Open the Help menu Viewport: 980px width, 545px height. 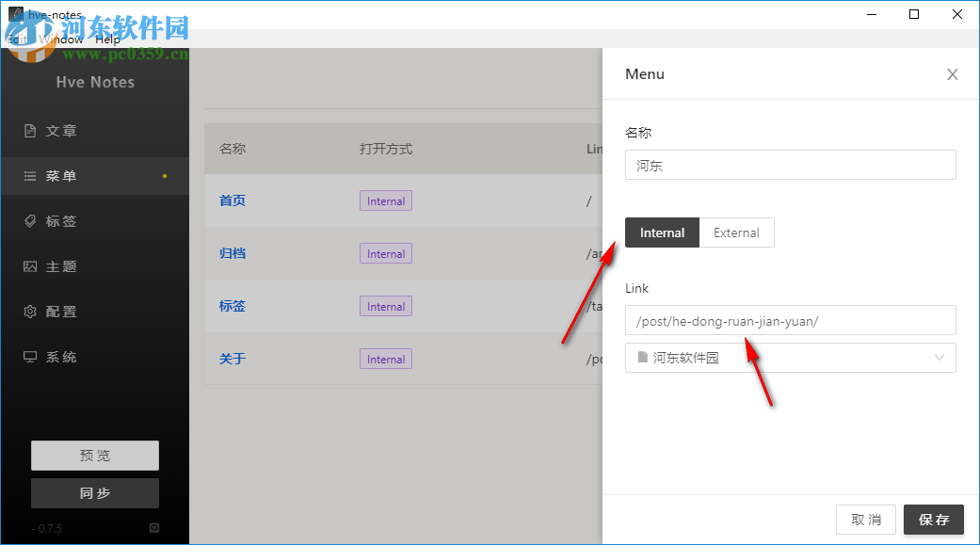click(107, 40)
